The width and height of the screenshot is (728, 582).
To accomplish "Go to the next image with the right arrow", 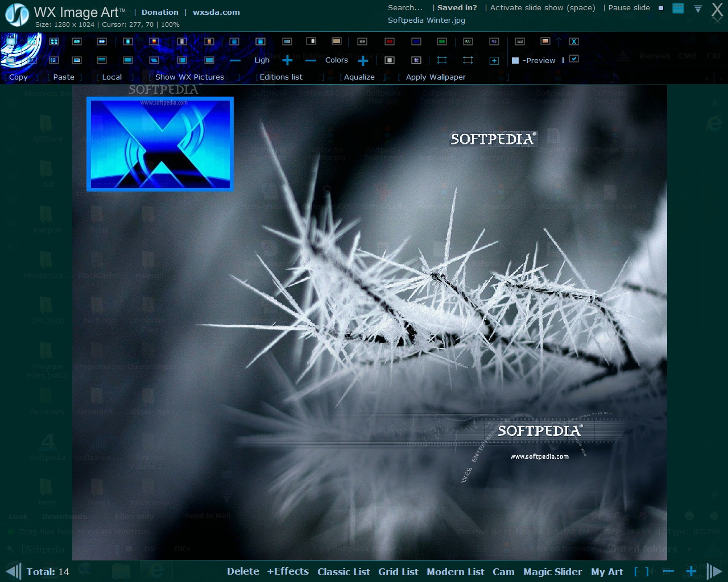I will (714, 571).
